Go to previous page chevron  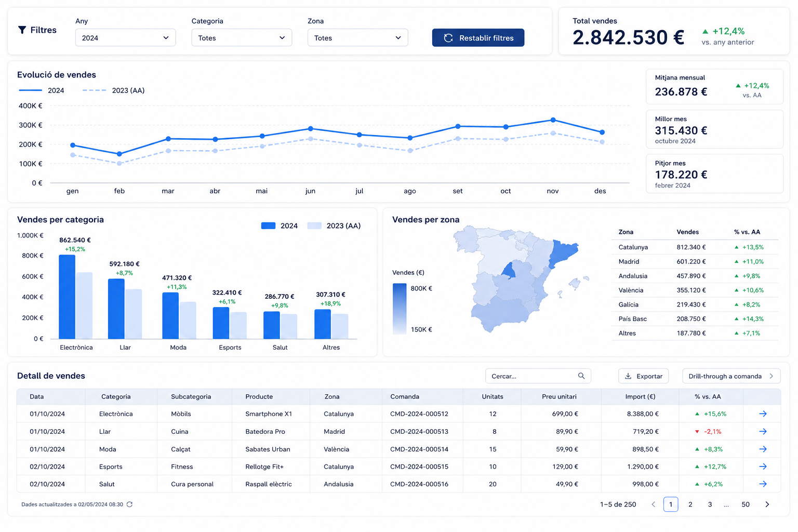(654, 504)
